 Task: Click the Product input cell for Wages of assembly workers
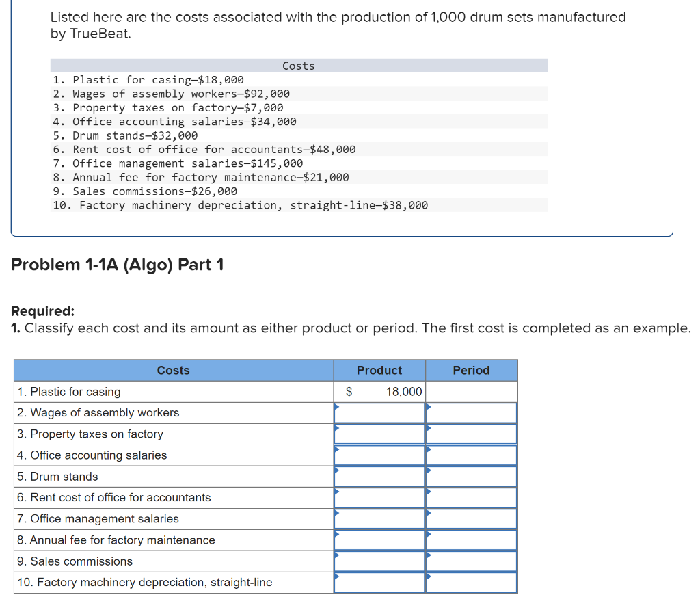pyautogui.click(x=379, y=412)
